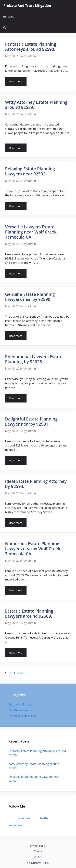Viewport: 76px width, 868px height.
Task: Open the Temecula Estate Law category
Action: [x=22, y=716]
